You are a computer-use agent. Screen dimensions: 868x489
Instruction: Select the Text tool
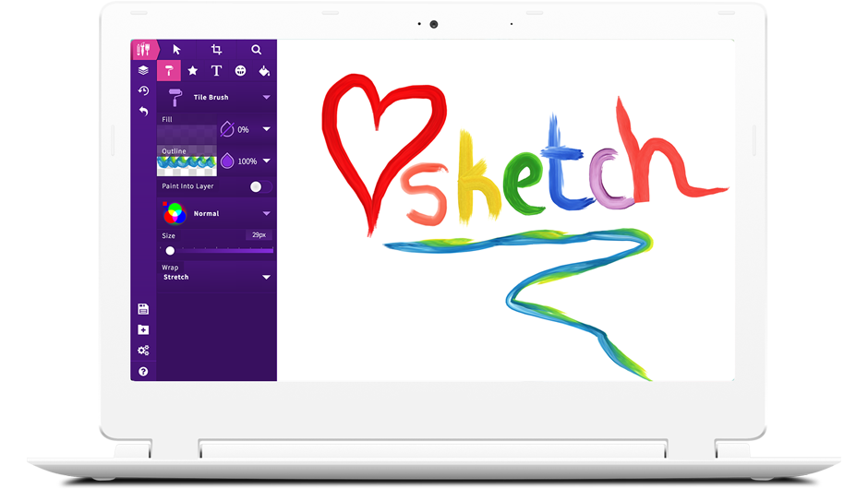point(216,70)
